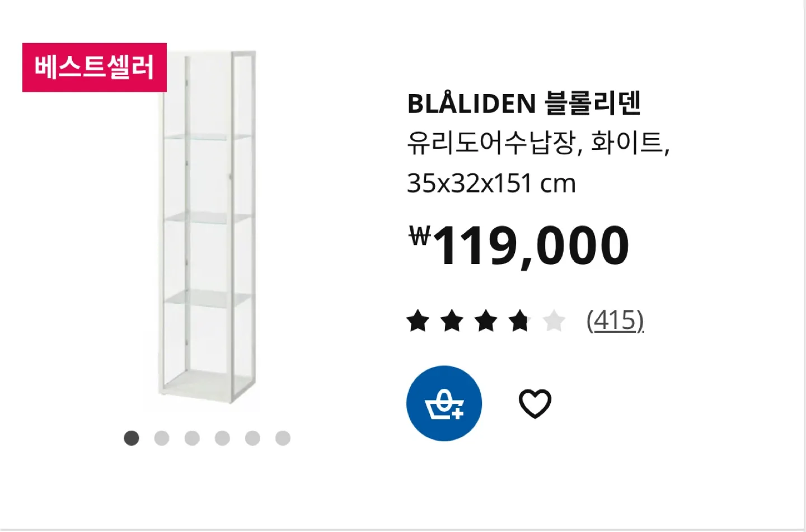Click the 유리도어수납장, 화이트 description
806x532 pixels.
coord(538,143)
